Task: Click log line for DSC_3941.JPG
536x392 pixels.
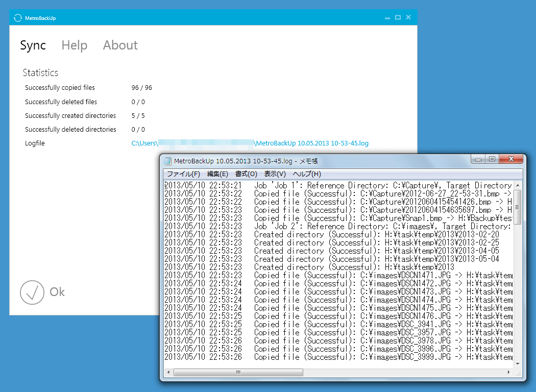Action: pos(338,324)
